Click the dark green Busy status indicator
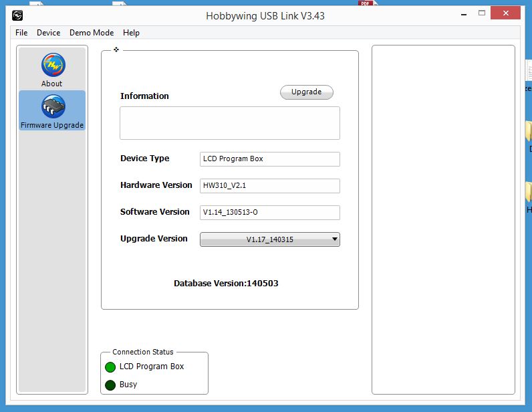Image resolution: width=532 pixels, height=412 pixels. [x=110, y=385]
